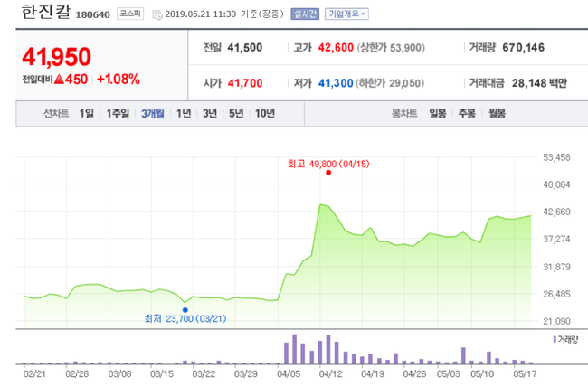Click the red 최고 49,800 marker dot
Image resolution: width=588 pixels, height=387 pixels.
(x=328, y=173)
